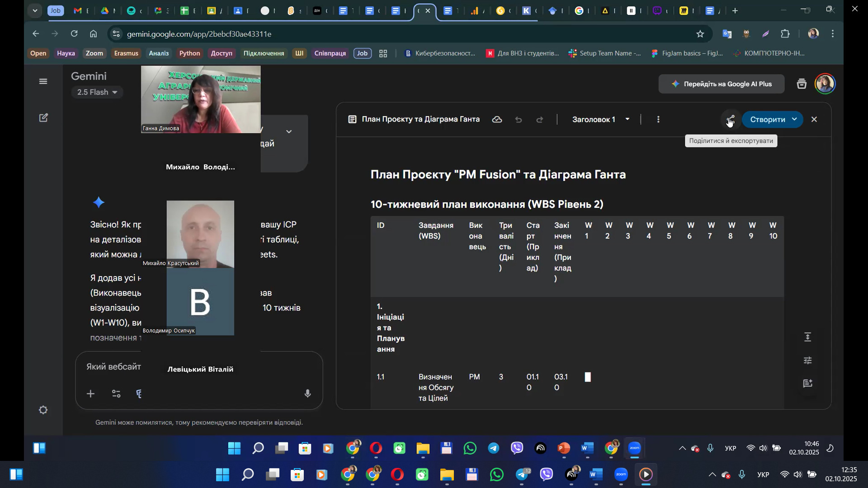Open the Python bookmark folder
This screenshot has width=868, height=488.
click(189, 53)
